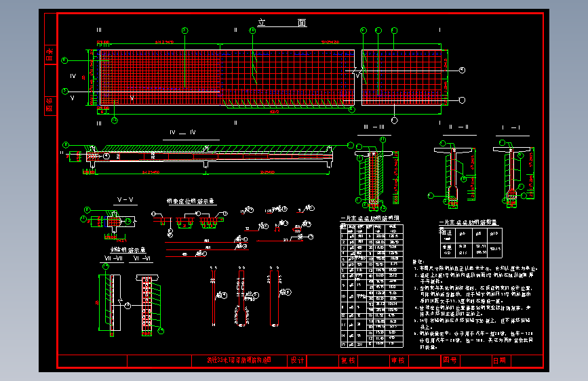Click the 目录 label in left margin strip
588x381 pixels.
(50, 55)
